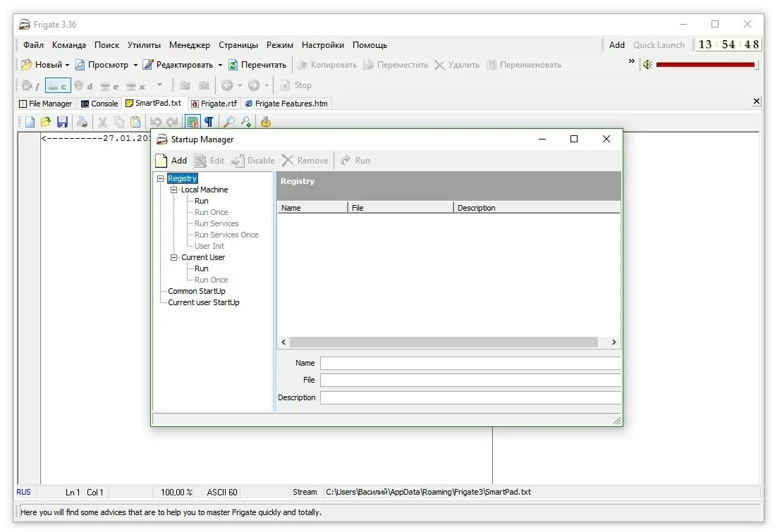Open the drive list dropdown arrow after x
775x532 pixels.
(x=159, y=85)
